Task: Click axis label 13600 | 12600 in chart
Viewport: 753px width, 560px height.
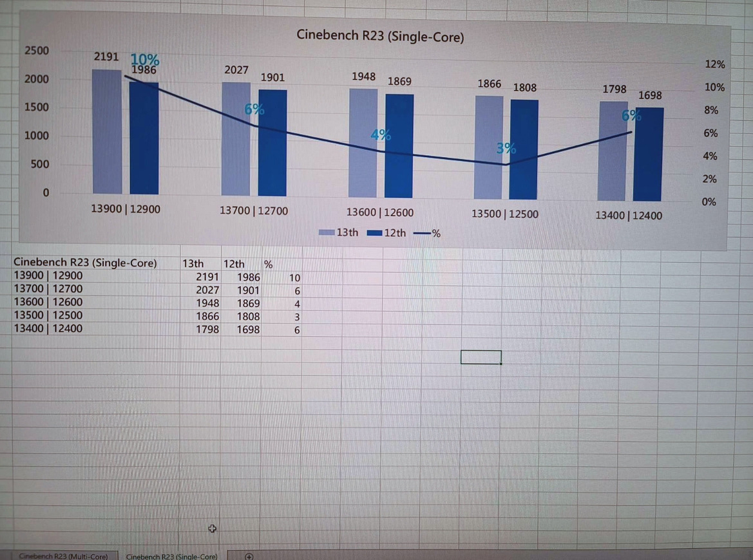Action: click(x=380, y=212)
